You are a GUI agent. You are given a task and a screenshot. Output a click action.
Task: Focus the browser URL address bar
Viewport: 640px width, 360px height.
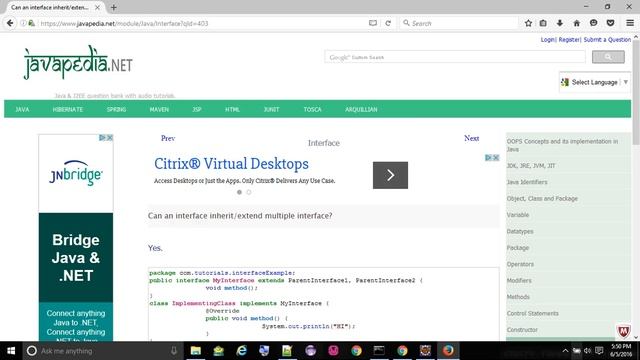(202, 23)
